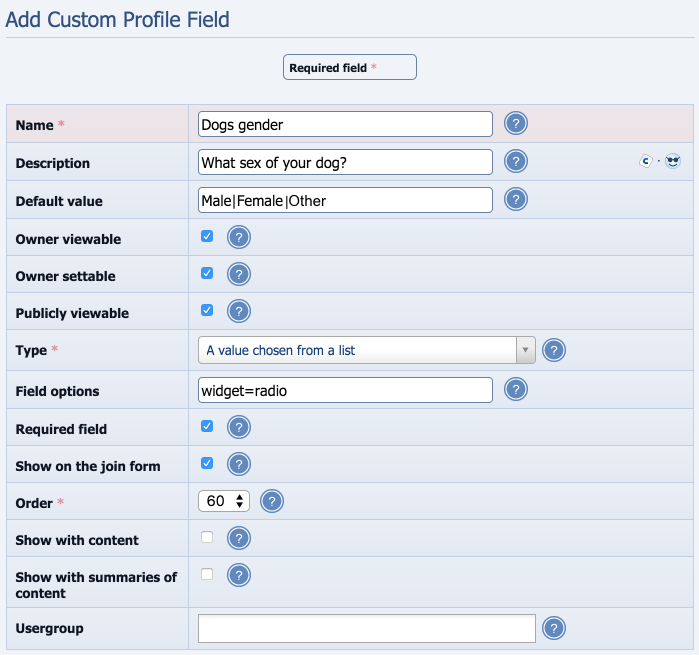Viewport: 699px width, 655px height.
Task: Open help for Field options
Action: pos(516,390)
